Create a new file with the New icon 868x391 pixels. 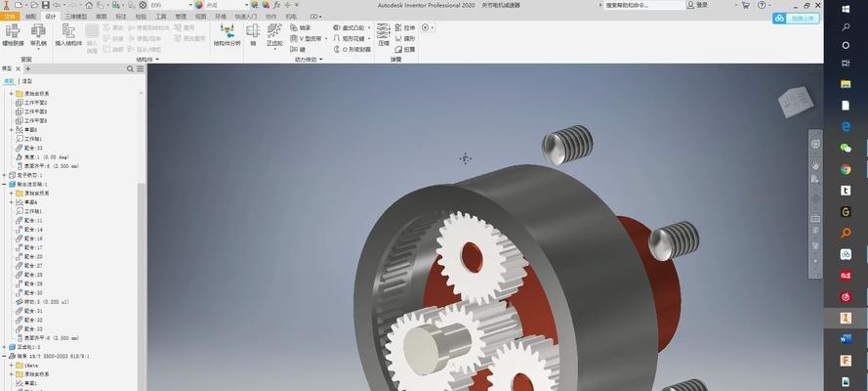click(19, 5)
